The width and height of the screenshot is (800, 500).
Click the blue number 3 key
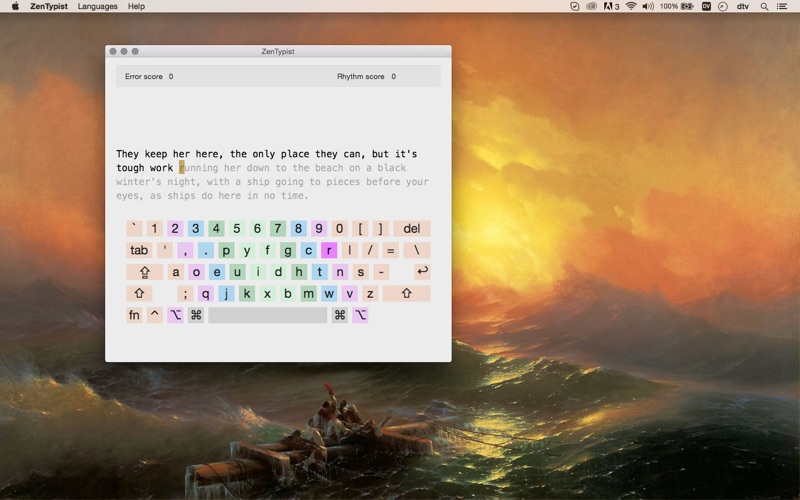195,228
